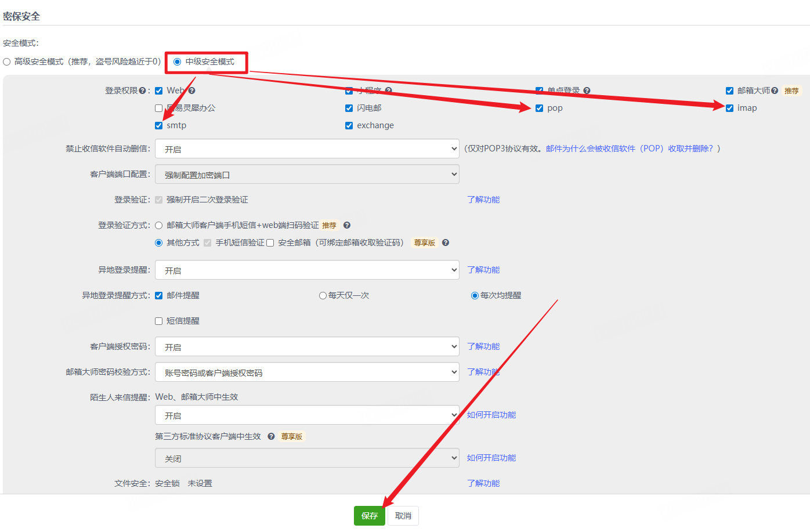
Task: Toggle the imap checkbox
Action: pyautogui.click(x=730, y=108)
